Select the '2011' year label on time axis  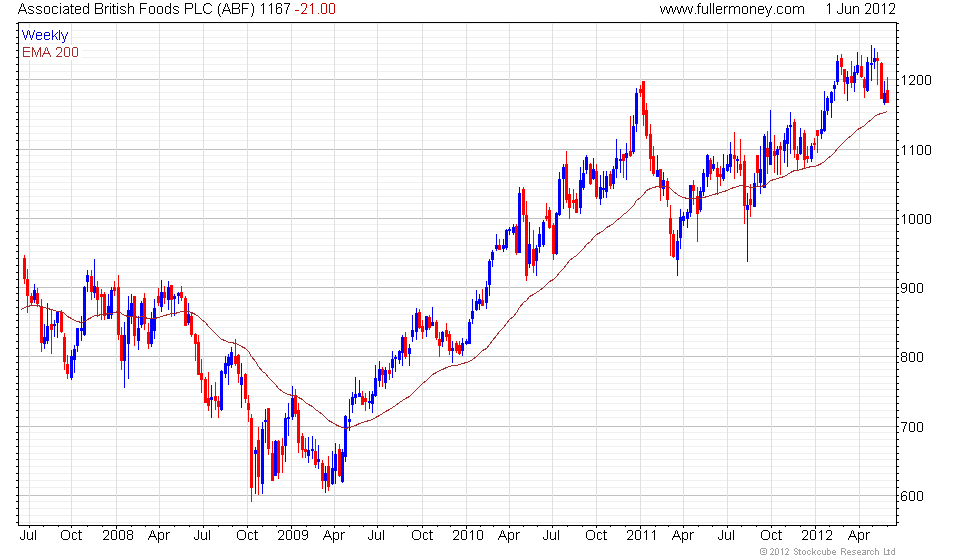[x=642, y=535]
